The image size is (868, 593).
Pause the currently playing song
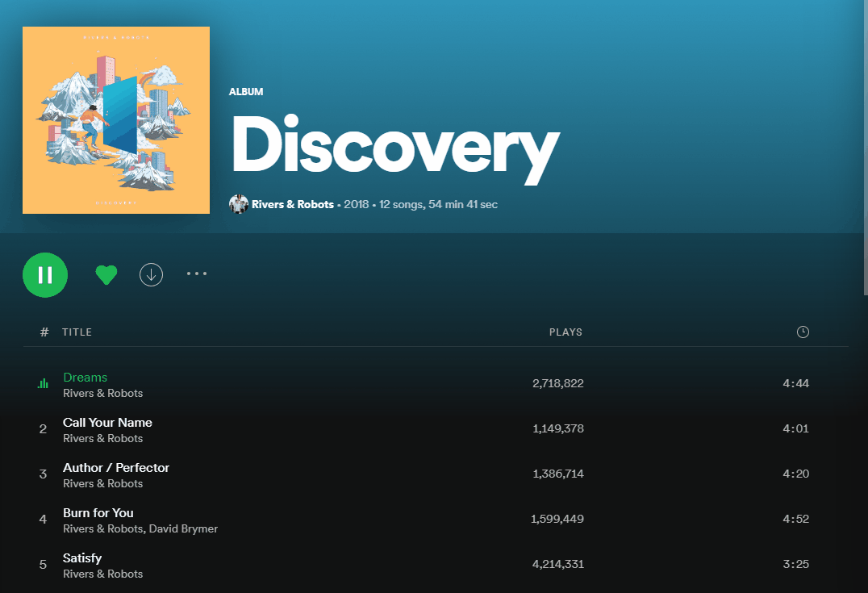[x=45, y=274]
